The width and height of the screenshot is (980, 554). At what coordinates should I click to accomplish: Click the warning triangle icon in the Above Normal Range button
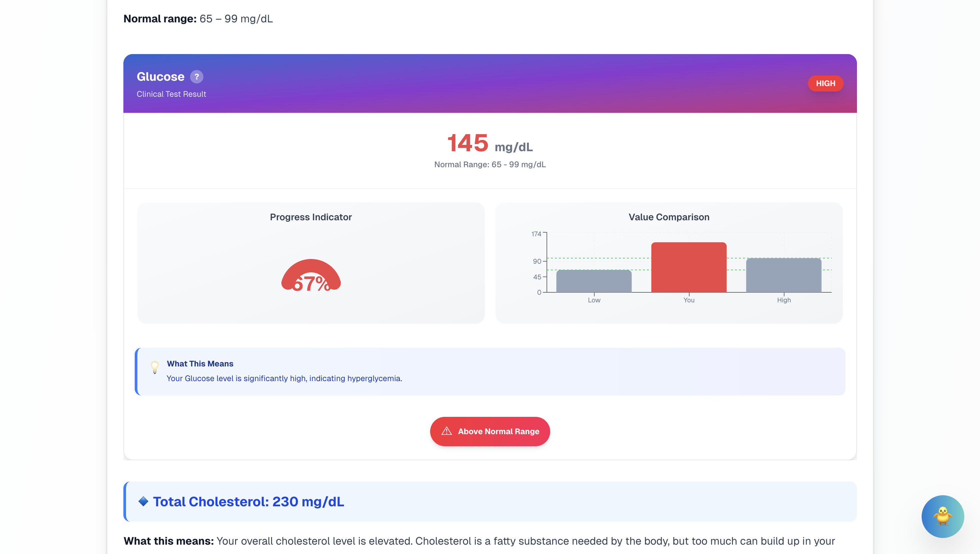click(446, 431)
